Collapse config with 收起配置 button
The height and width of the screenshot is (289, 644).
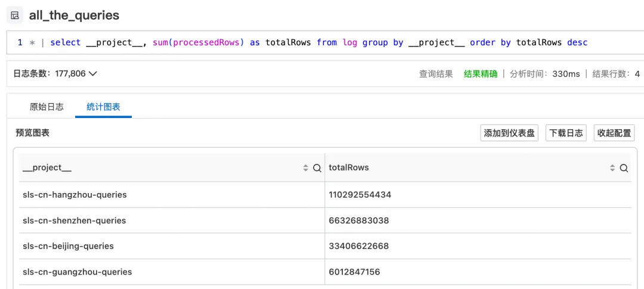point(614,133)
